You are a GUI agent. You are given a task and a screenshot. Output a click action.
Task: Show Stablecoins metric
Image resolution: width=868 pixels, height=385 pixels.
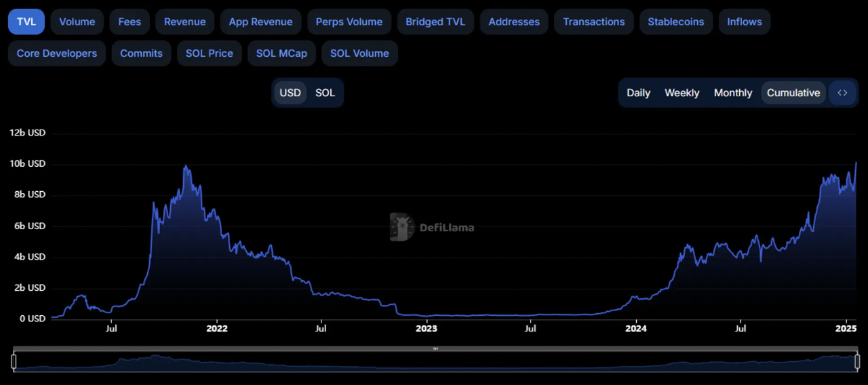click(x=675, y=22)
